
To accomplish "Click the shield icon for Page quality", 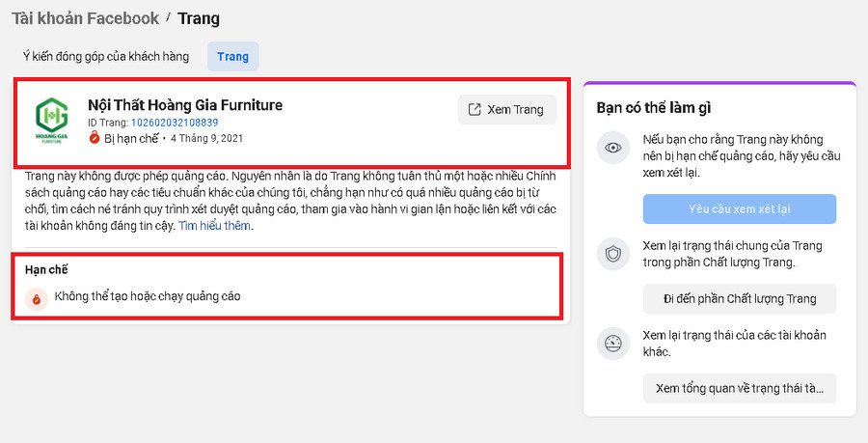I will tap(612, 253).
